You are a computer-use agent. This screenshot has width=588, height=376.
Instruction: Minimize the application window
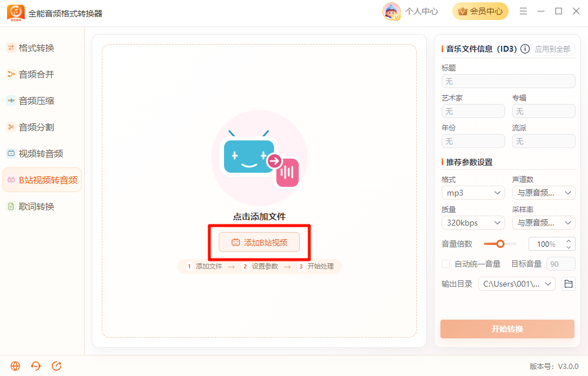pyautogui.click(x=541, y=11)
